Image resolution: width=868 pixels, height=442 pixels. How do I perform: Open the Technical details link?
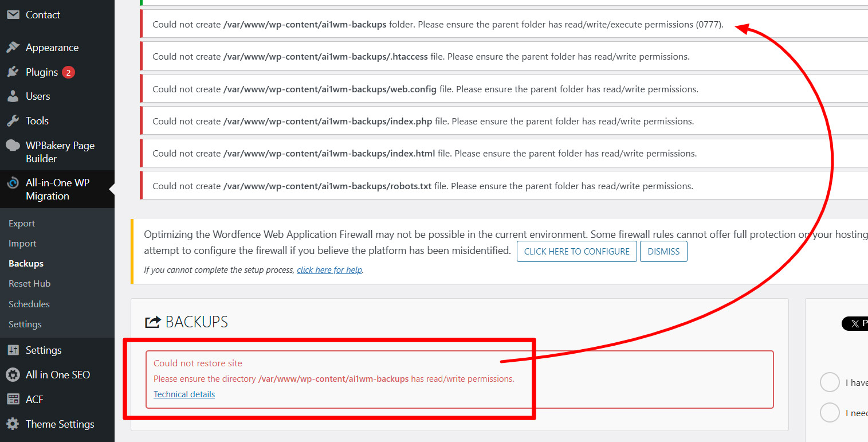pos(184,394)
